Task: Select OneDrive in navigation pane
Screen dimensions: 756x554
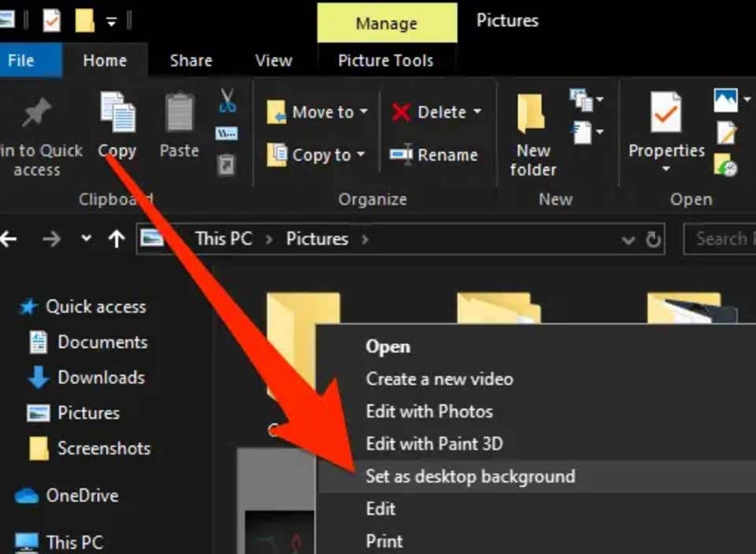Action: 66,496
